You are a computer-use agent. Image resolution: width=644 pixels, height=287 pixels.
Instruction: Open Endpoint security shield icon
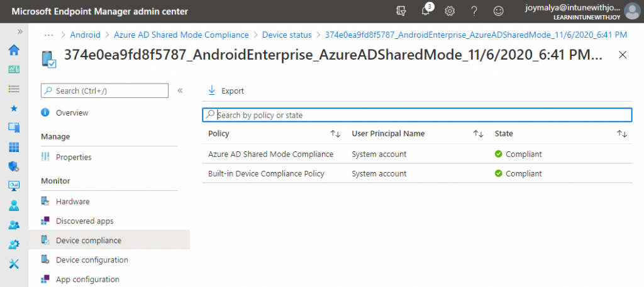14,166
